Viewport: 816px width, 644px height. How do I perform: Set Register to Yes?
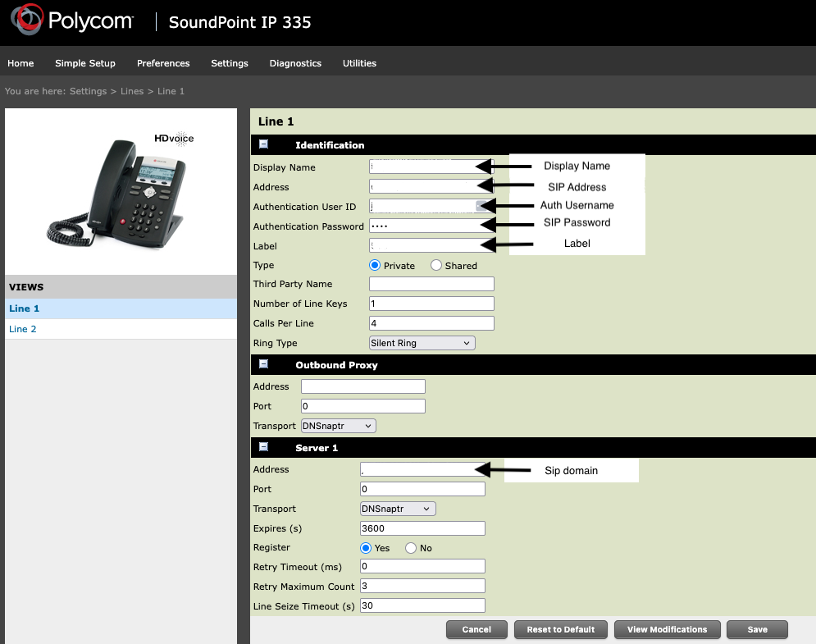pyautogui.click(x=367, y=548)
